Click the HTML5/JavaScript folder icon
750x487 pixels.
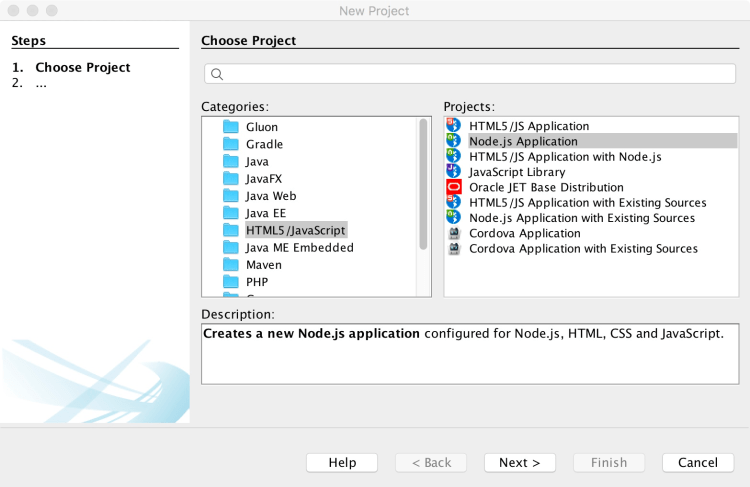click(x=231, y=230)
